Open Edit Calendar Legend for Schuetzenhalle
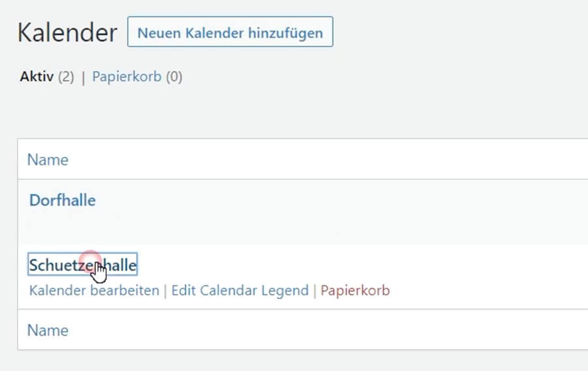 coord(240,291)
